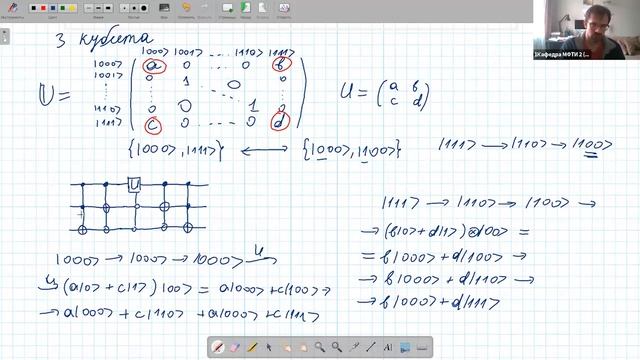Pick the medium eraser size
The width and height of the screenshot is (640, 360).
[x=134, y=8]
